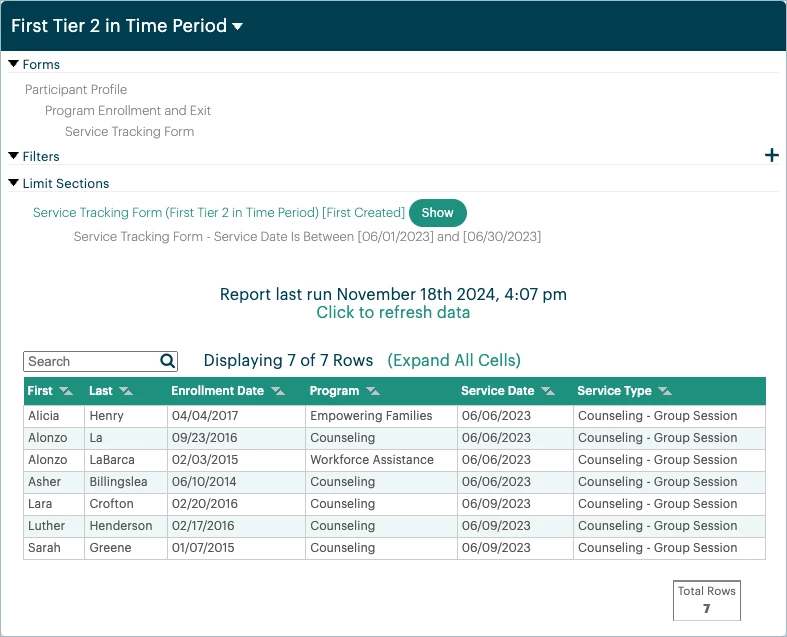Click the Total Rows 7 box
This screenshot has height=637, width=787.
pos(707,600)
